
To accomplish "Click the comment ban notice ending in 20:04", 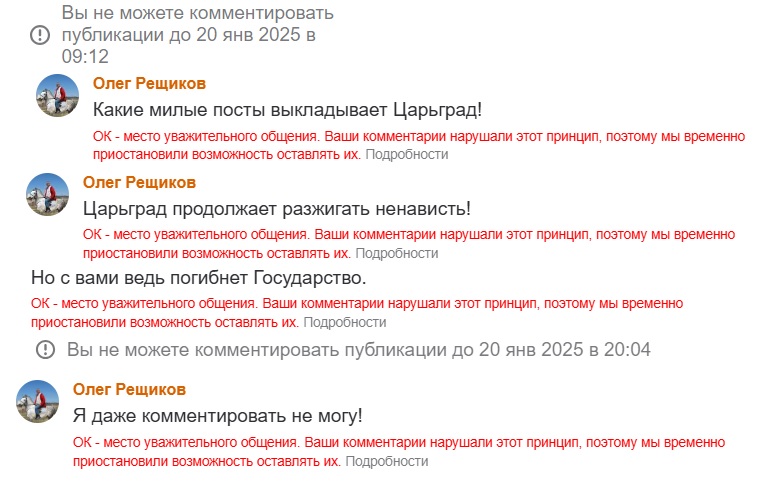I will [359, 350].
